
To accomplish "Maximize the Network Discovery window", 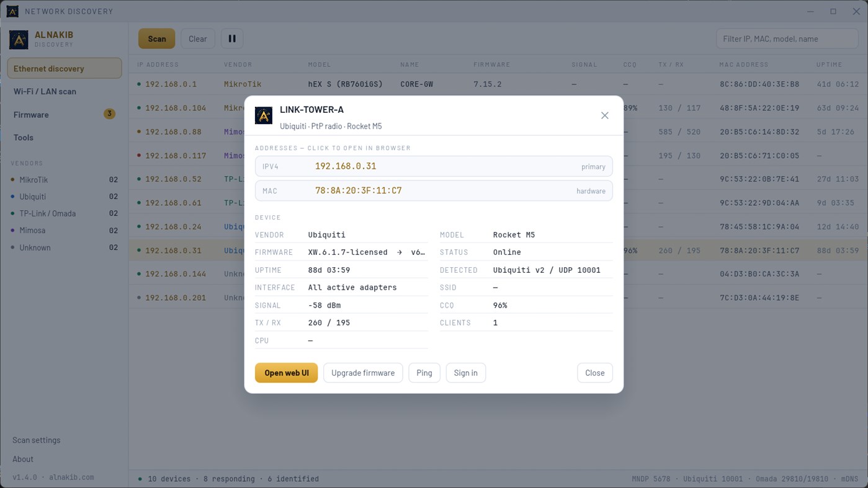I will pyautogui.click(x=833, y=11).
